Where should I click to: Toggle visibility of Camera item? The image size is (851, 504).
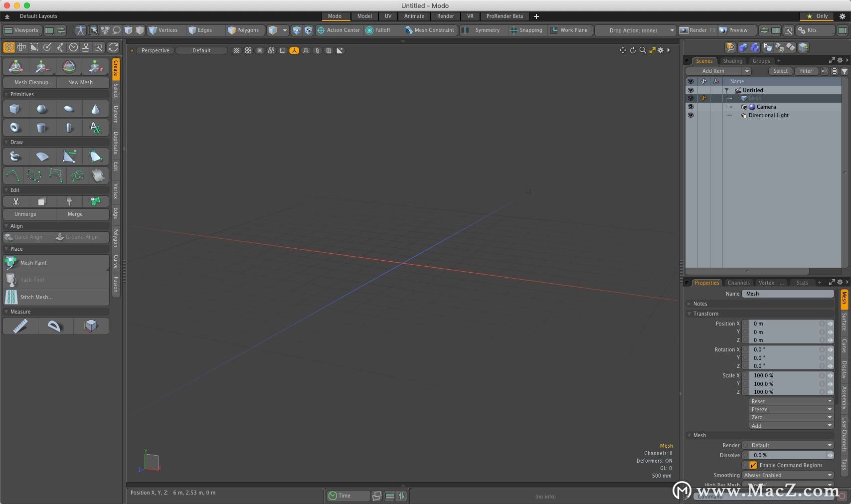coord(690,107)
